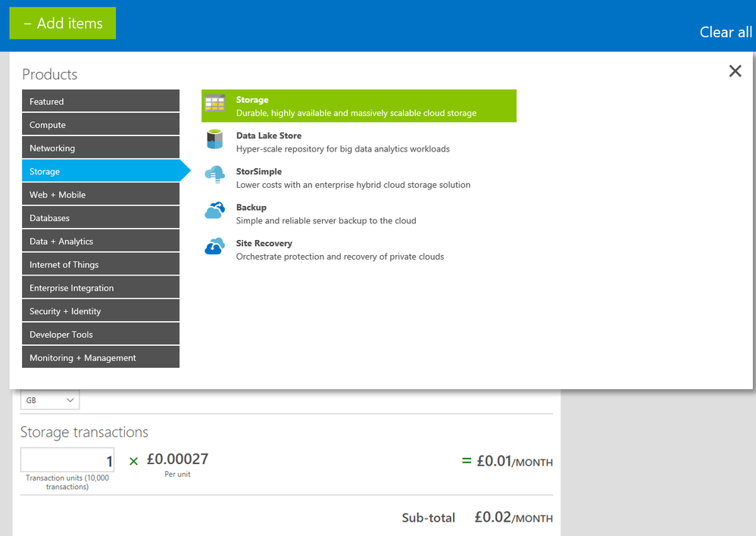Close the Products panel with the X

735,71
